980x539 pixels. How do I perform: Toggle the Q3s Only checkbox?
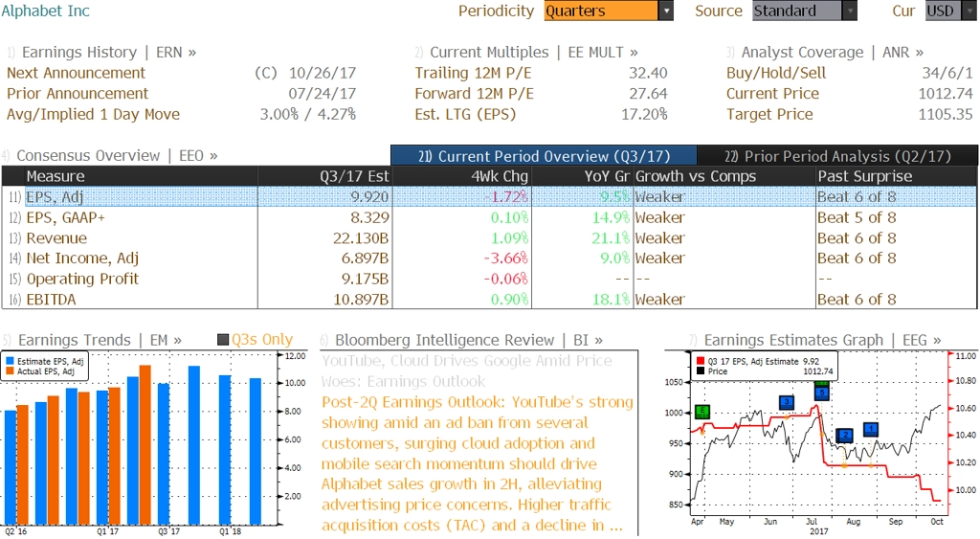[223, 340]
